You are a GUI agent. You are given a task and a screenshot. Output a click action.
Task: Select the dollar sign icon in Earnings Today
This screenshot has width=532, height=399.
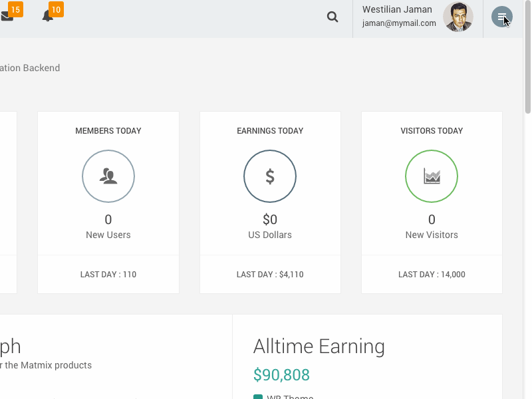(270, 176)
